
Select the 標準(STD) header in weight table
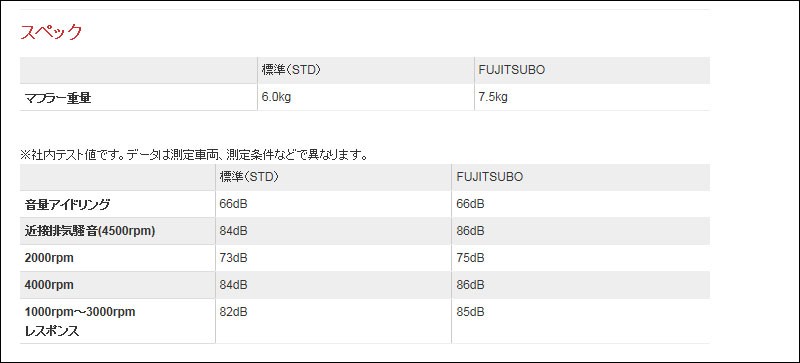pos(291,70)
